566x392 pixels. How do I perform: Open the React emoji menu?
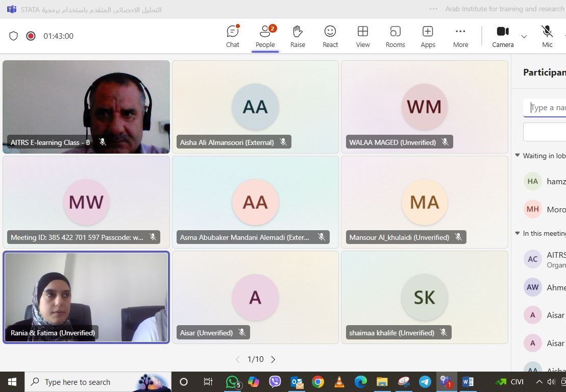[x=330, y=36]
